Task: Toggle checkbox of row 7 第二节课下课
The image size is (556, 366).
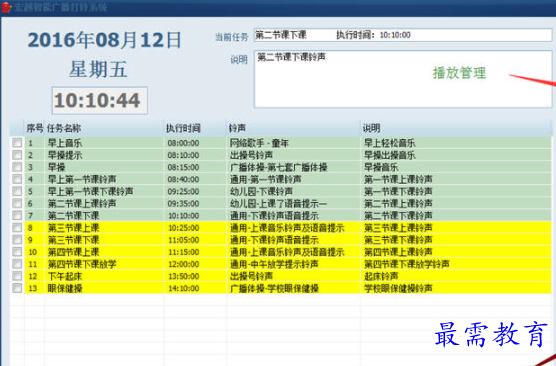Action: (x=17, y=215)
